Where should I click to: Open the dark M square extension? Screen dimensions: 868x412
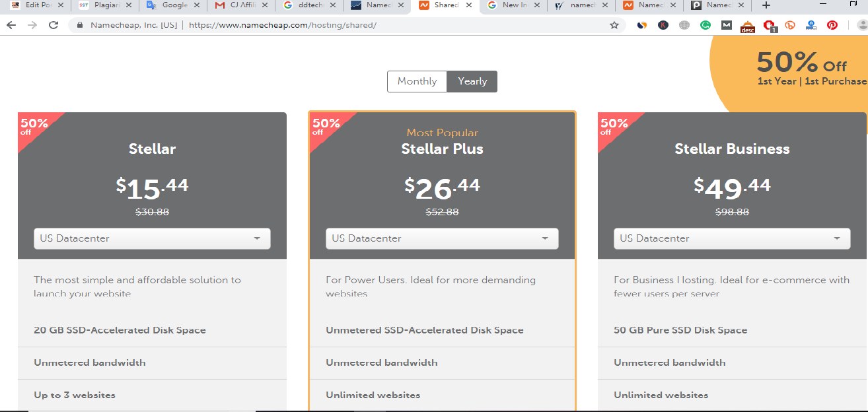[x=727, y=25]
